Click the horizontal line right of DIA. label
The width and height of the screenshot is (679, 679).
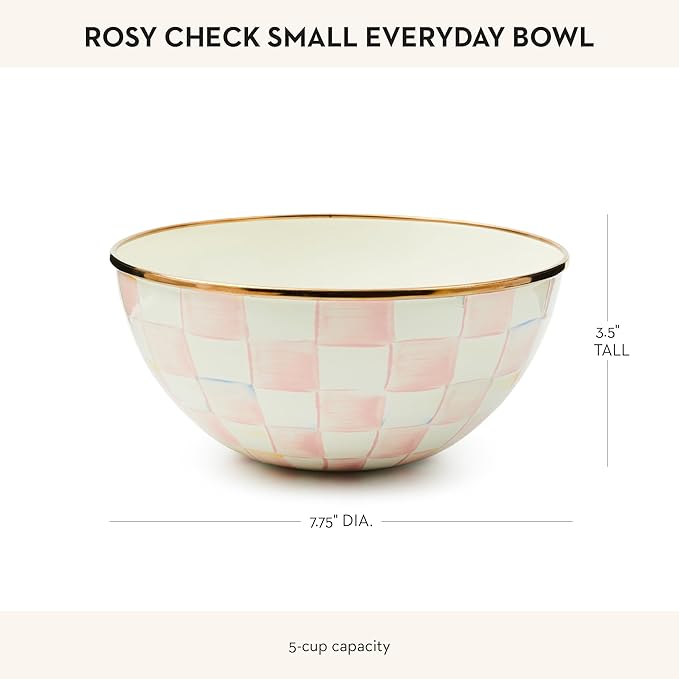[x=478, y=521]
